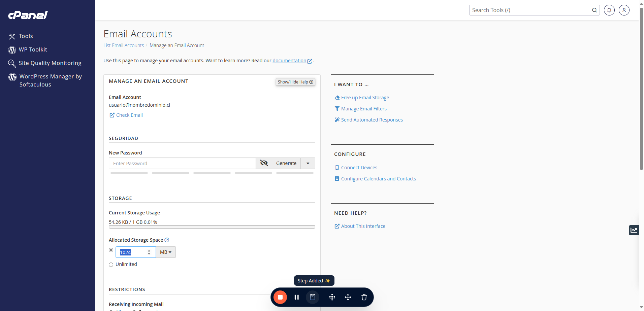This screenshot has width=644, height=311.
Task: Open Tools in the sidebar
Action: click(x=26, y=36)
